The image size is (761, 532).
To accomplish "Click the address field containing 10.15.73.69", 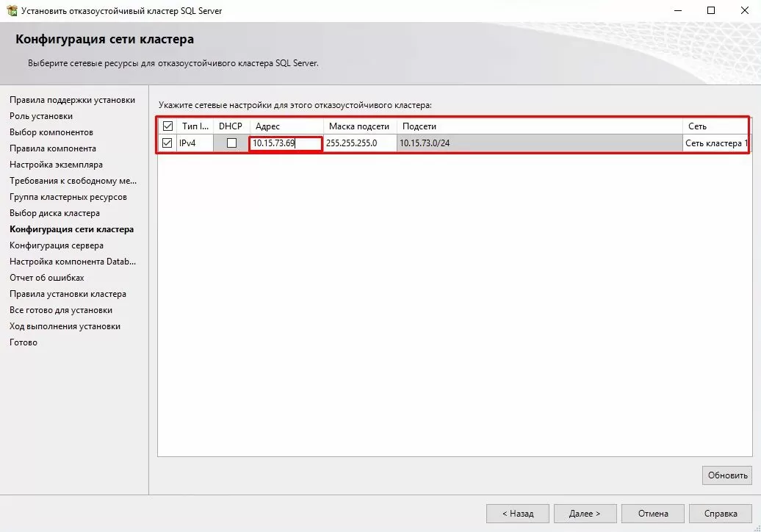I will point(285,143).
